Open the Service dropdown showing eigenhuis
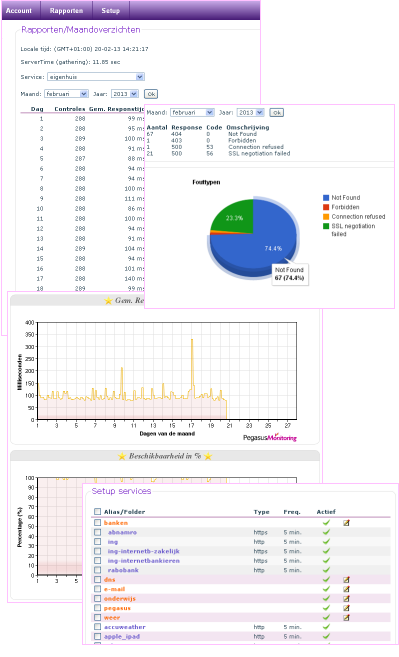 pyautogui.click(x=96, y=77)
